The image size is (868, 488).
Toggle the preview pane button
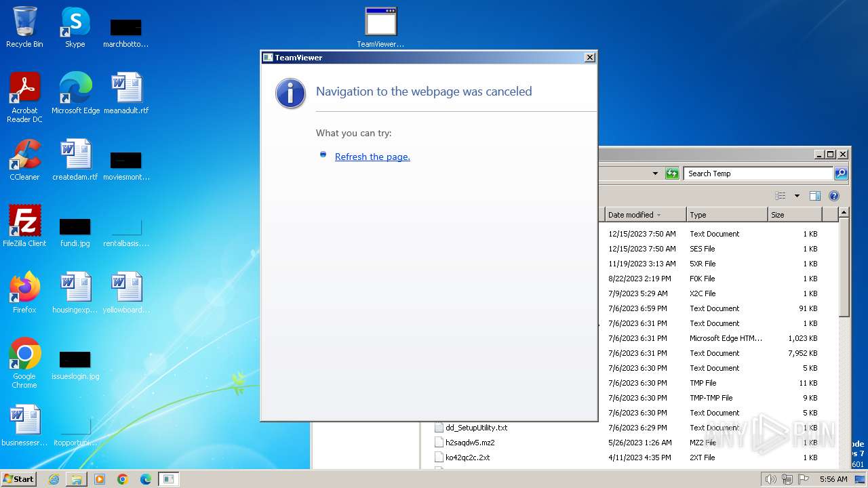pos(815,196)
